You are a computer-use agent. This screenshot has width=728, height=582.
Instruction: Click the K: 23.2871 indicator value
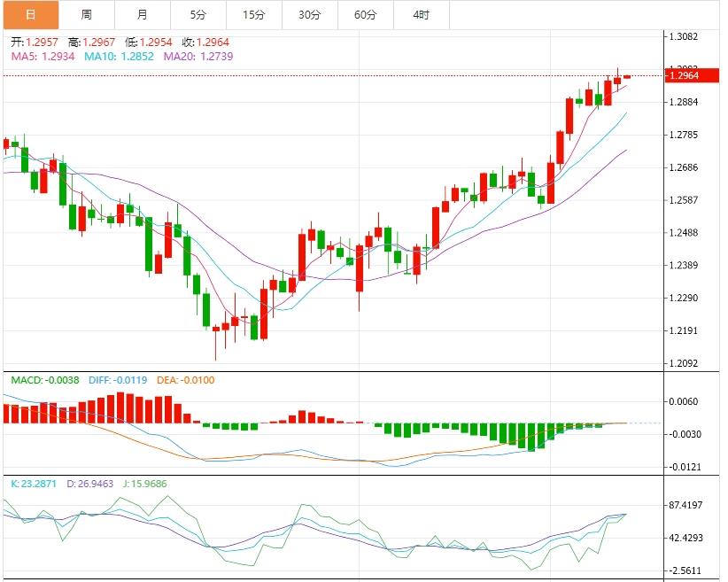[34, 484]
